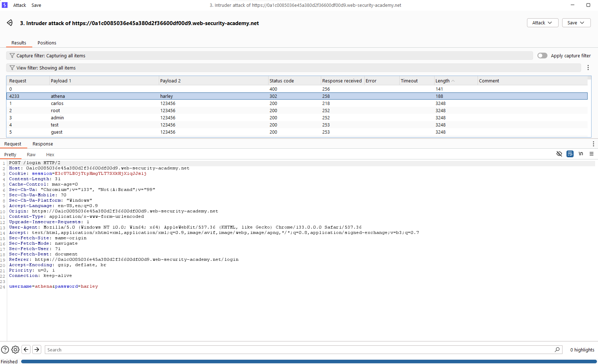The width and height of the screenshot is (598, 364).
Task: Sort by the Request column header
Action: [x=28, y=81]
